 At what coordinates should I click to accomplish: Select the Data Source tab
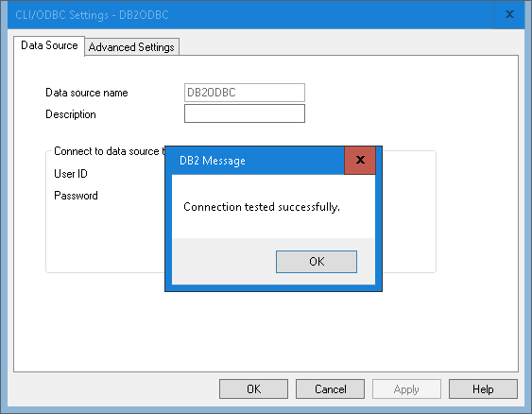point(49,45)
